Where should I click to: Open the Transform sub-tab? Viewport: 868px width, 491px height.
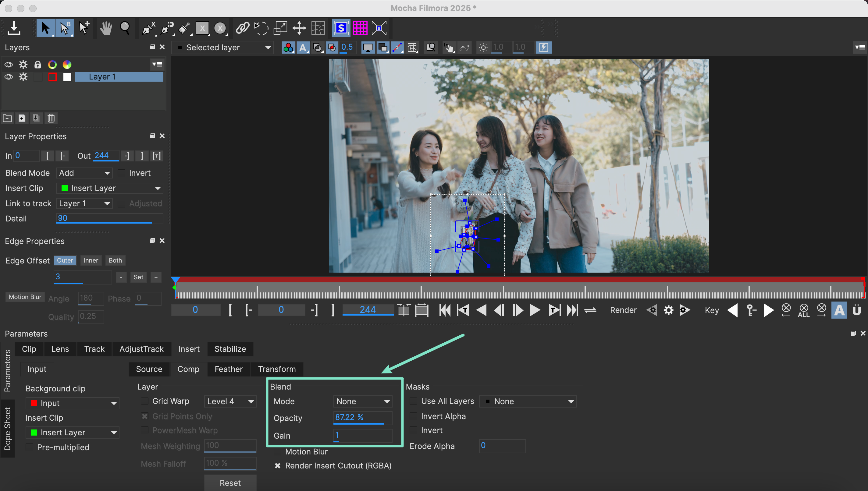coord(277,369)
